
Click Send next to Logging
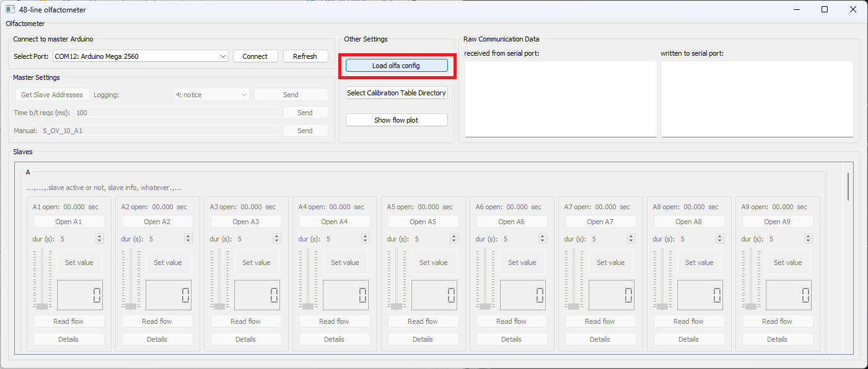point(291,95)
